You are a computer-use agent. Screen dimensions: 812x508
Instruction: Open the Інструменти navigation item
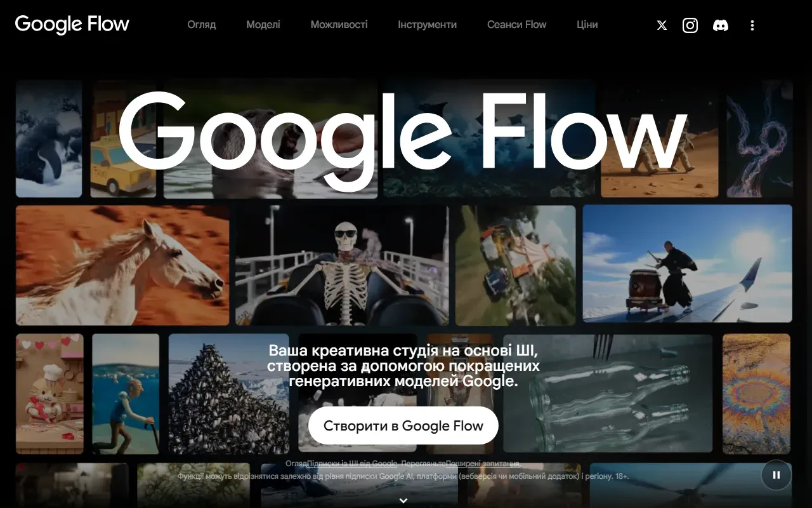pos(428,25)
